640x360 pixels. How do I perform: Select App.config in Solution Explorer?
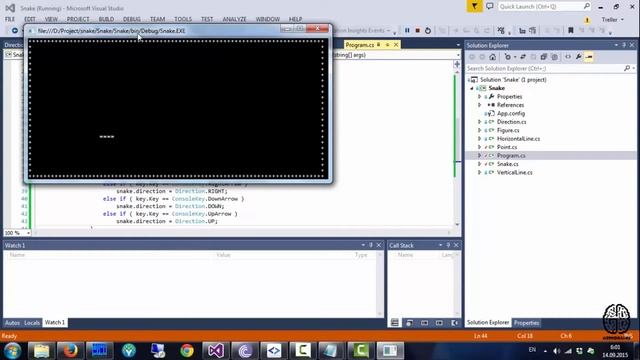click(x=511, y=113)
